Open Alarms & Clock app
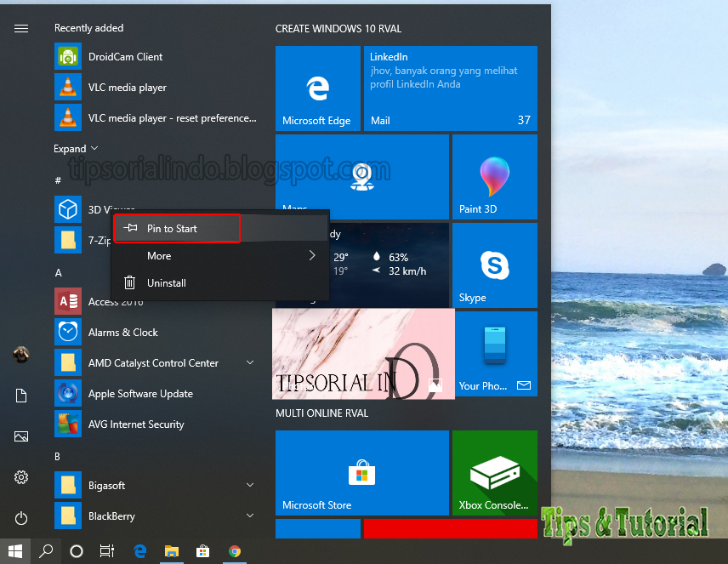The width and height of the screenshot is (728, 564). (156, 332)
